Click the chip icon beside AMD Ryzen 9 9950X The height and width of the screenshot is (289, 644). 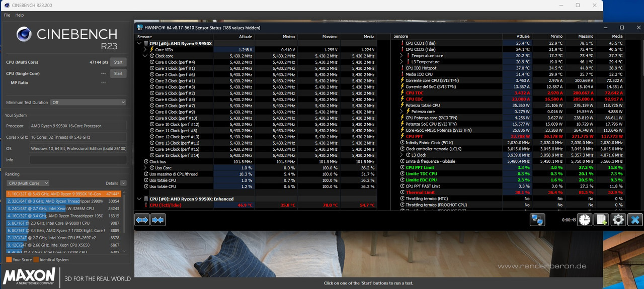(x=146, y=43)
